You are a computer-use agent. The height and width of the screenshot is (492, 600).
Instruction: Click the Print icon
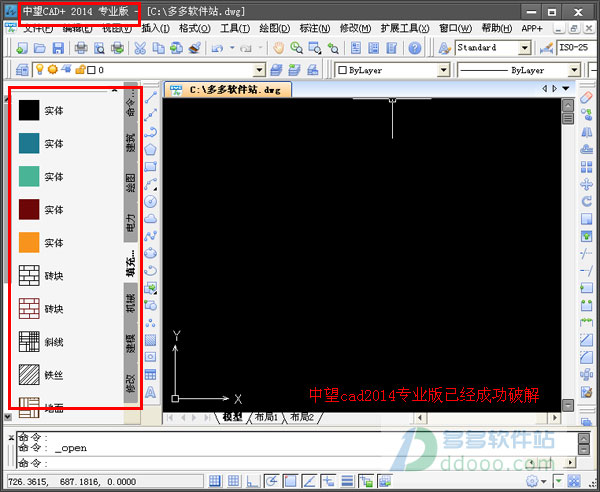(x=81, y=48)
